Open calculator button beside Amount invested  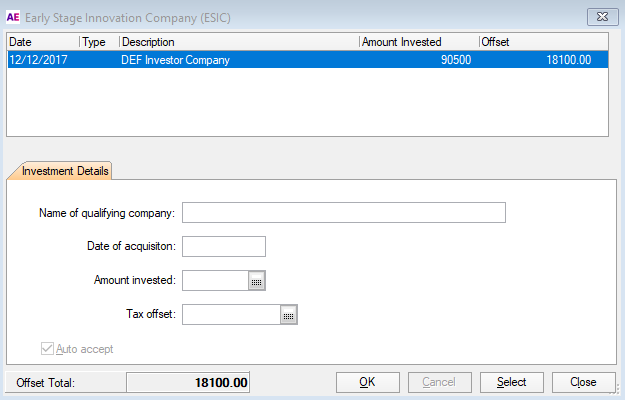coord(257,281)
